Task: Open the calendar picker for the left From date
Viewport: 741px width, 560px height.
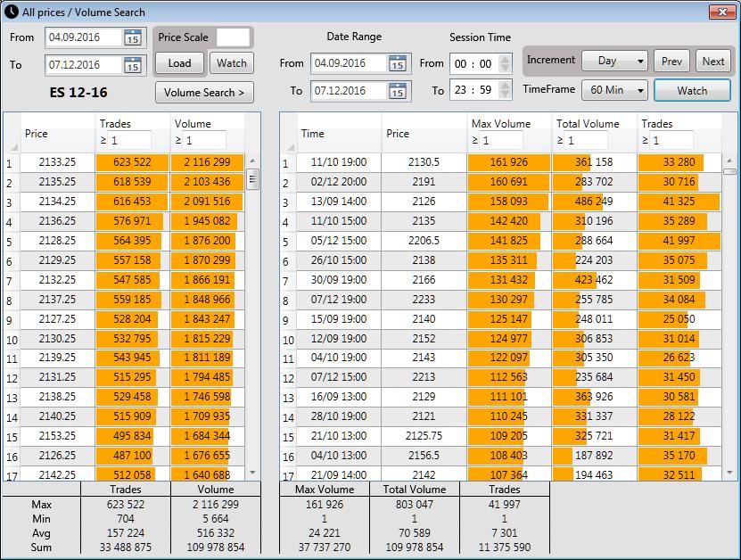Action: coord(132,37)
